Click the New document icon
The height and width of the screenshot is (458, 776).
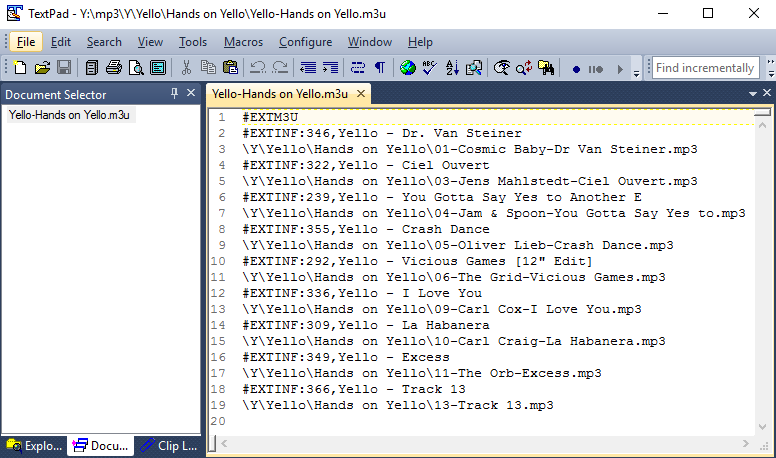click(20, 68)
